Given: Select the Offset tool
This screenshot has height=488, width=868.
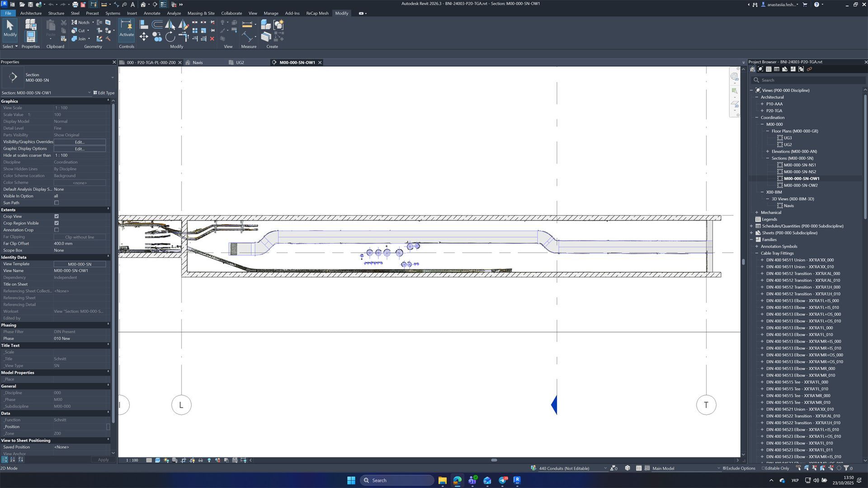Looking at the screenshot, I should 157,24.
